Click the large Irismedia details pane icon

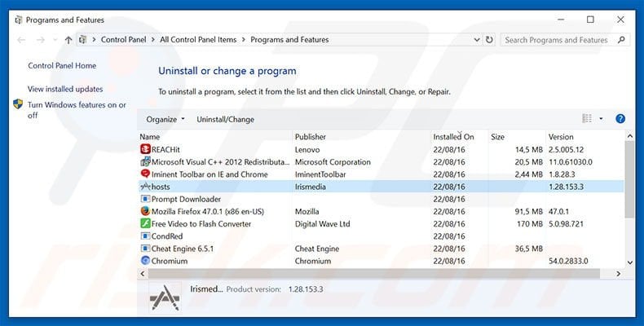point(165,297)
